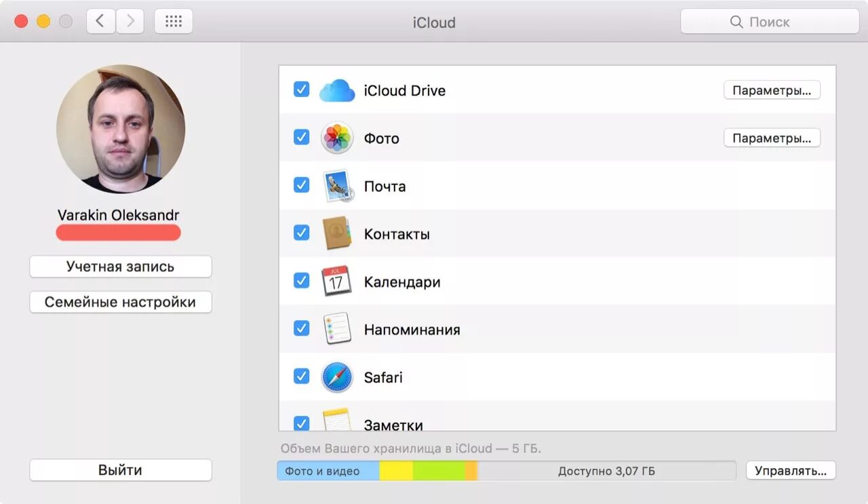Disable the Фото sync checkbox
The image size is (868, 504).
302,138
